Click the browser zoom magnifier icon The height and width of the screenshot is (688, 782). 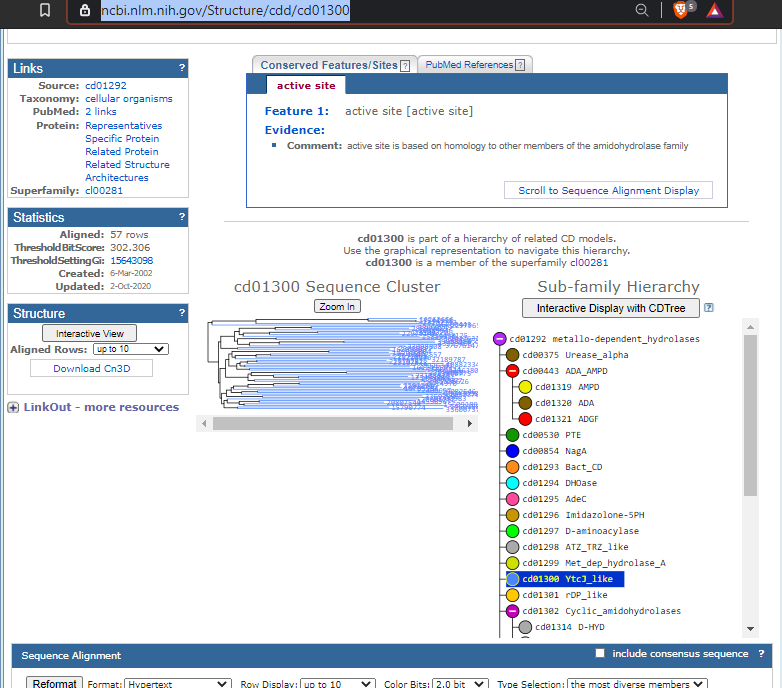pyautogui.click(x=642, y=10)
